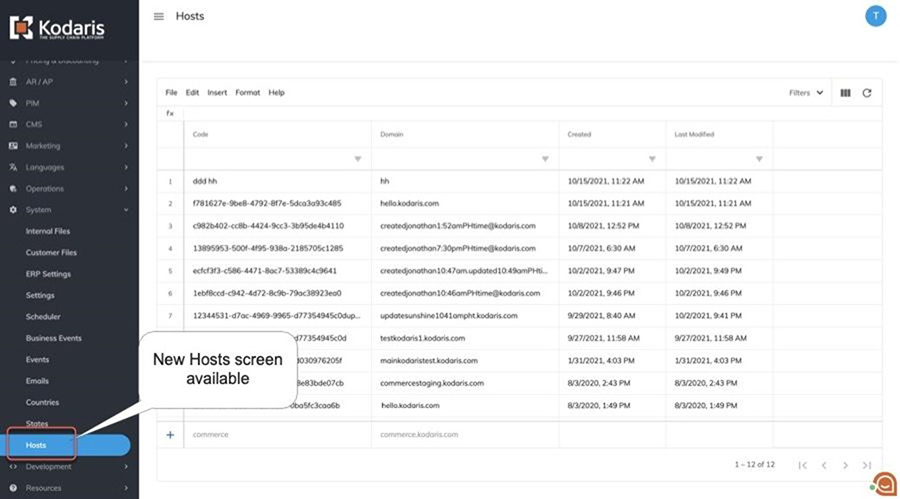Select the Hosts sidebar item
This screenshot has width=900, height=499.
65,445
